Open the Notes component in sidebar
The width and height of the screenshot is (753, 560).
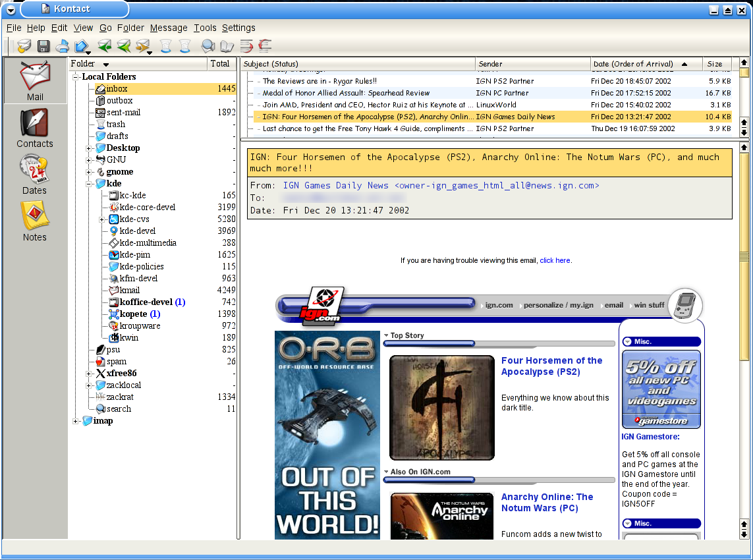pos(34,221)
